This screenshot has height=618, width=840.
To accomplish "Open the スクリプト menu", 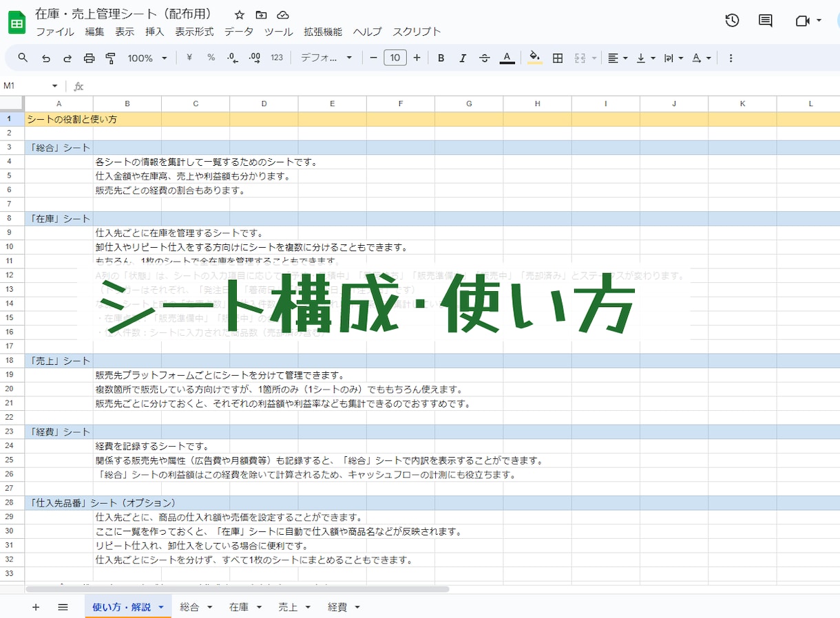I will pos(417,32).
